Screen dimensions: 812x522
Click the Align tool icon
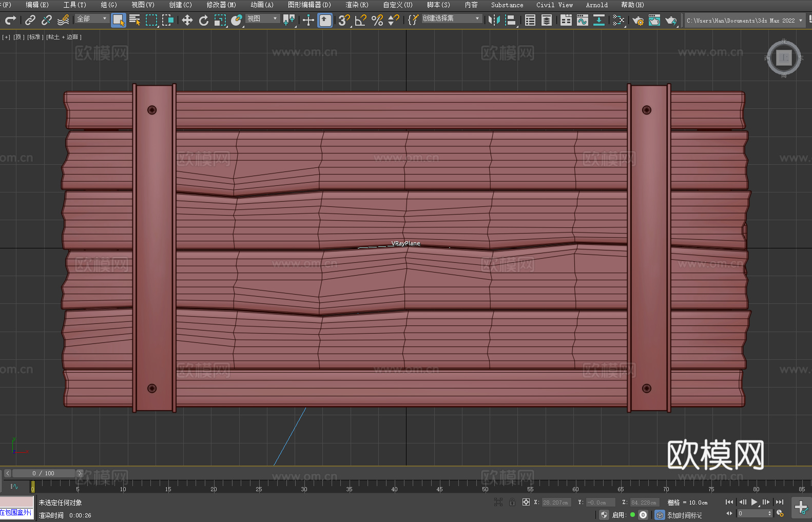coord(511,20)
